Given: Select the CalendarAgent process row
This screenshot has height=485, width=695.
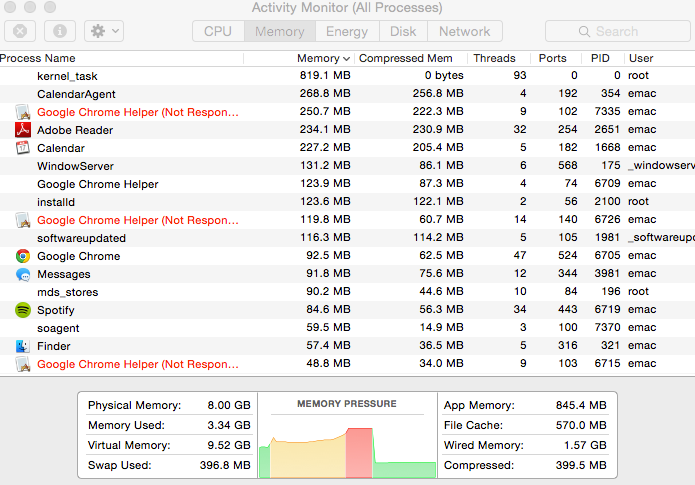Looking at the screenshot, I should pyautogui.click(x=348, y=94).
